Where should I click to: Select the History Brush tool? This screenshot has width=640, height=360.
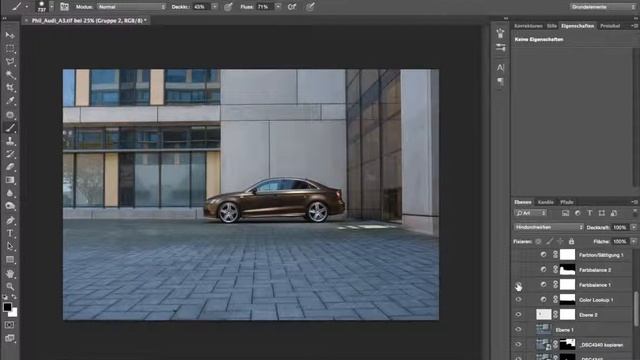[x=10, y=154]
